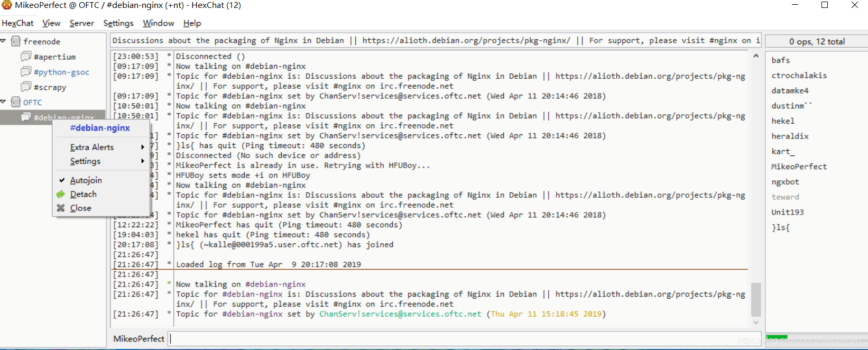Click 'HFUBoy sets mode +i' message
The image size is (868, 350).
point(243,175)
